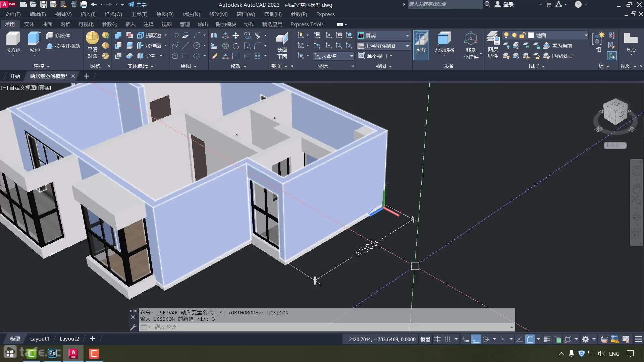
Task: Toggle the drawing grid display in status bar
Action: pyautogui.click(x=437, y=339)
